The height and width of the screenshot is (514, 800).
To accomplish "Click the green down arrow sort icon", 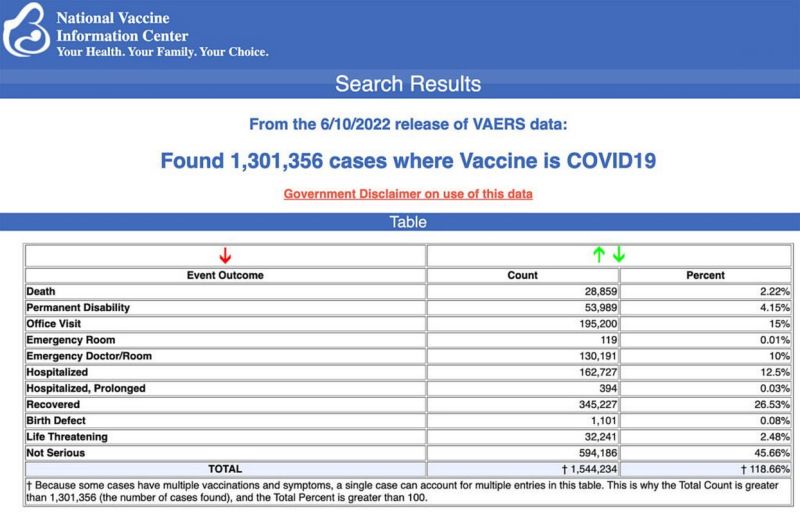I will [x=618, y=254].
